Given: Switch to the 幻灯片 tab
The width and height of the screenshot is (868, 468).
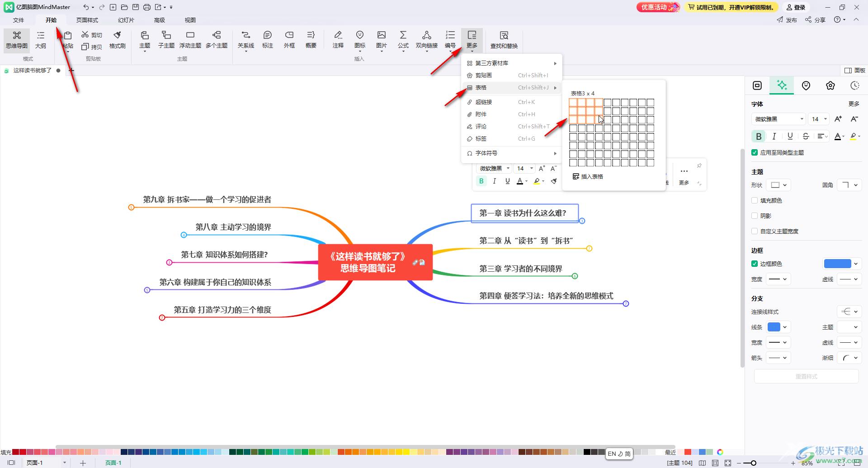Looking at the screenshot, I should 126,20.
